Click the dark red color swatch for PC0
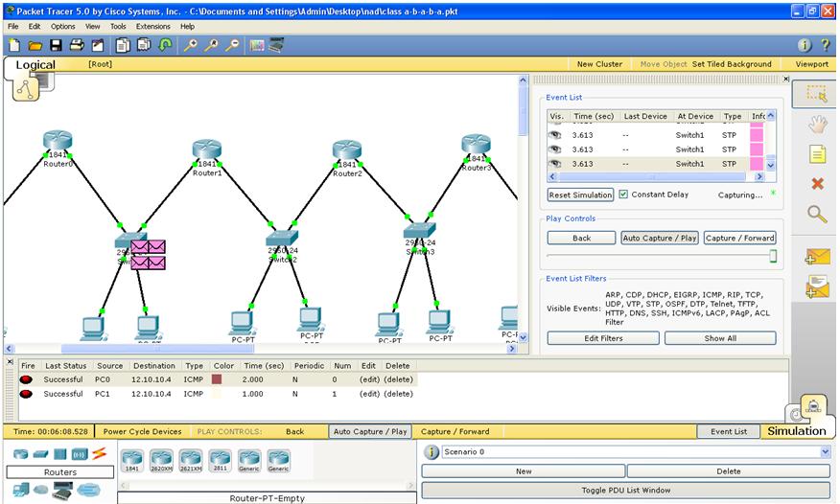Image resolution: width=840 pixels, height=504 pixels. [x=217, y=379]
